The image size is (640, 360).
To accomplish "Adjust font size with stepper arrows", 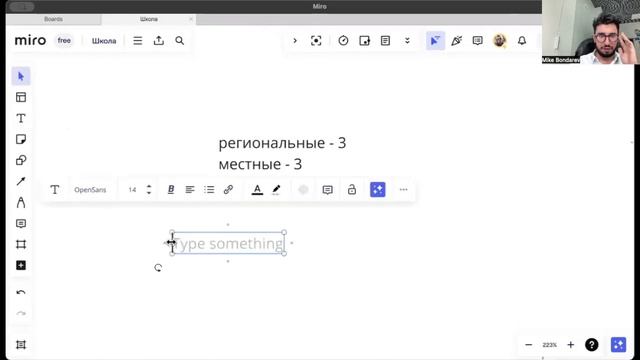I will (149, 189).
